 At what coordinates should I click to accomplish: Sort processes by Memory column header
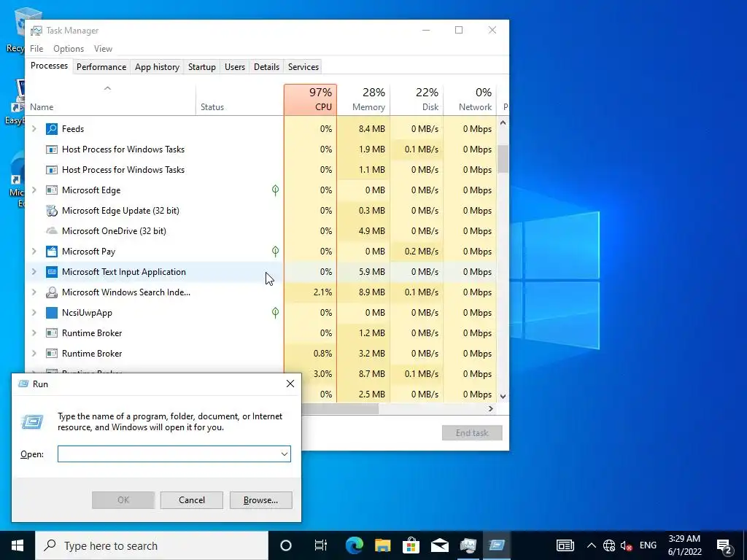coord(364,100)
